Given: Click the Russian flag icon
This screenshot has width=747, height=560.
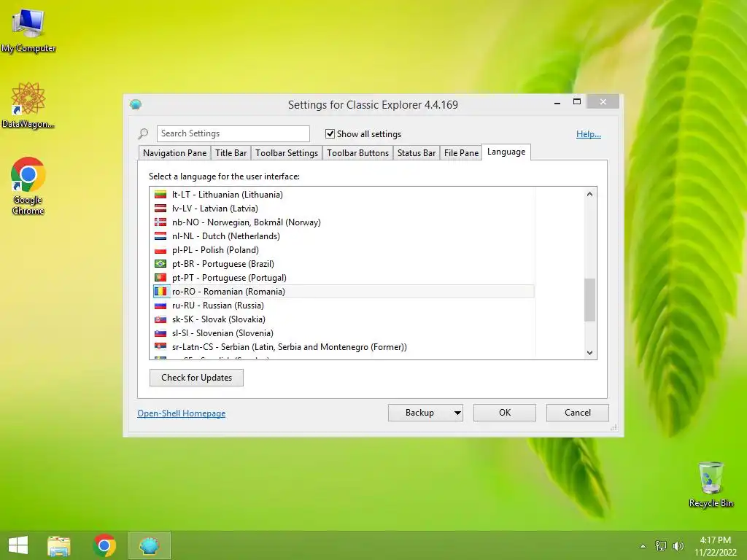Looking at the screenshot, I should click(x=160, y=306).
